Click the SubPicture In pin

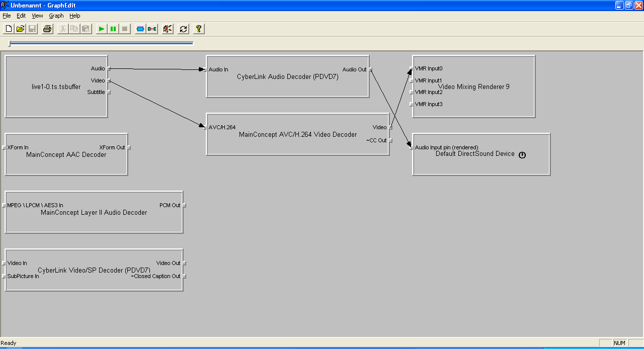(4, 276)
